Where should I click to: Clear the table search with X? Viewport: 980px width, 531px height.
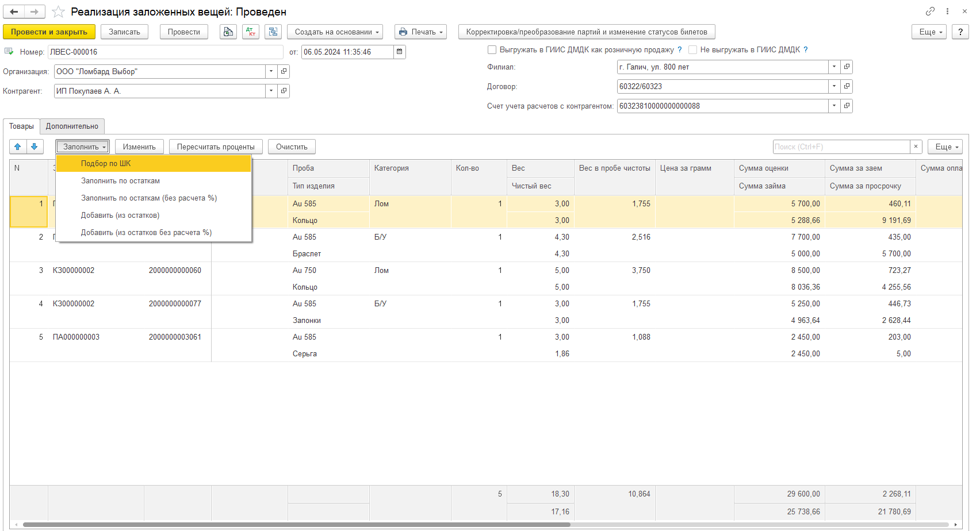tap(916, 147)
